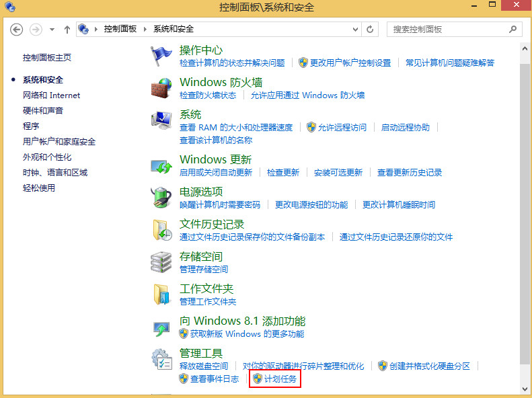Open the 向 Windows 8.1 添加功能 icon
This screenshot has width=532, height=398.
tap(161, 329)
